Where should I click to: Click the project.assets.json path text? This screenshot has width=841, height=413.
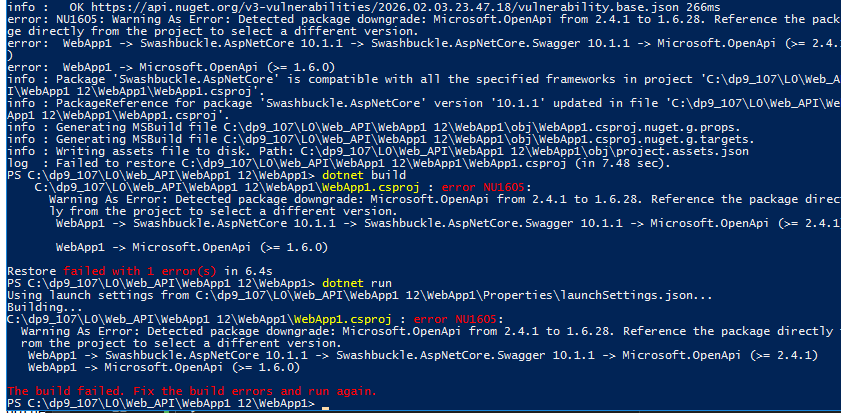[x=525, y=151]
